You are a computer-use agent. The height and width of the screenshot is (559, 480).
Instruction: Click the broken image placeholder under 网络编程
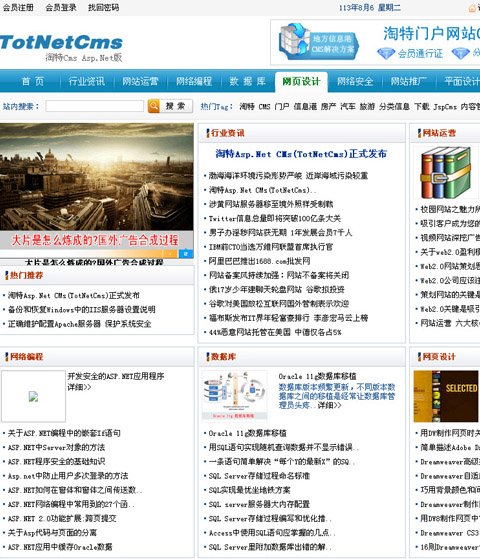coord(34,396)
